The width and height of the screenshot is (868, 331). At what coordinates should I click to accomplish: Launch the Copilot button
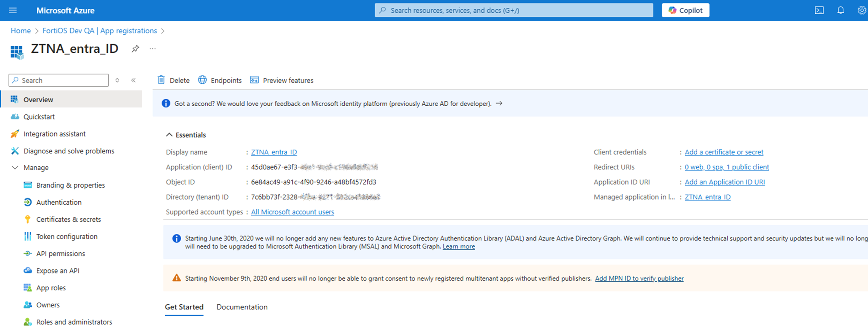click(x=685, y=10)
